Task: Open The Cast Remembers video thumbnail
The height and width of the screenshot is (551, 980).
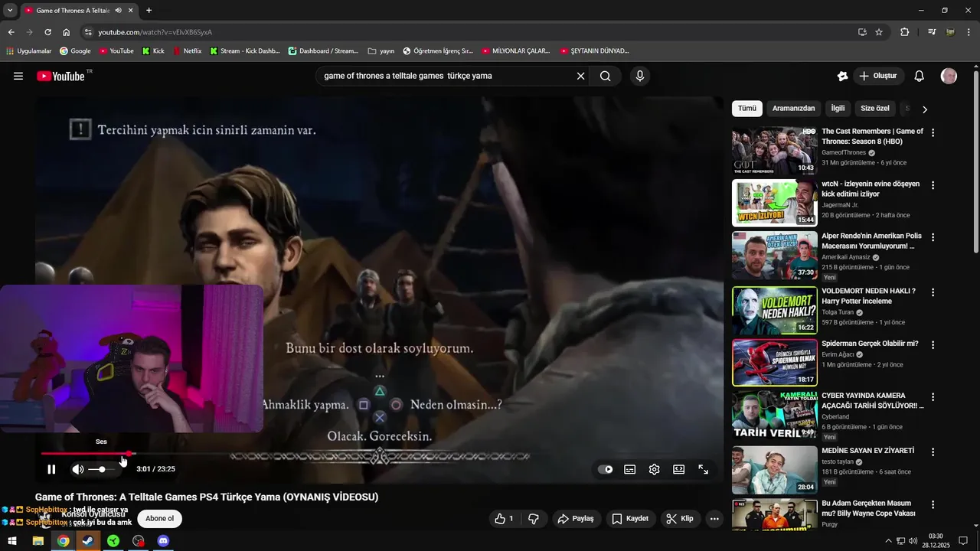Action: pos(774,151)
